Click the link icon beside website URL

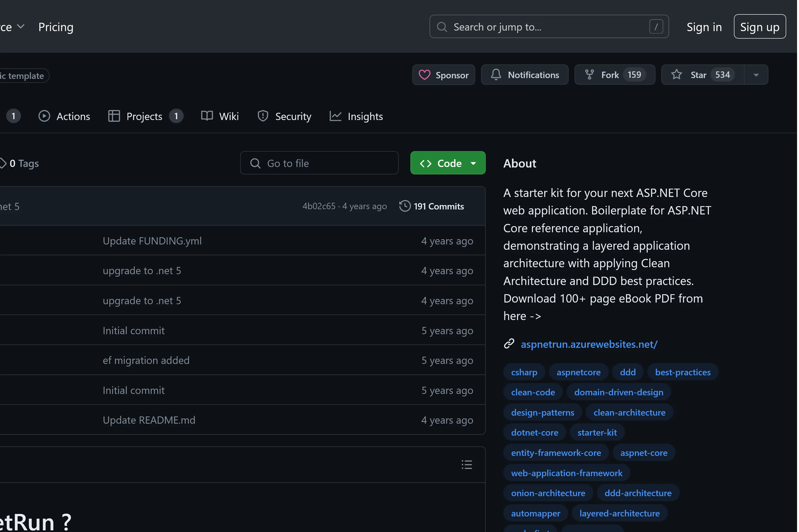point(509,344)
